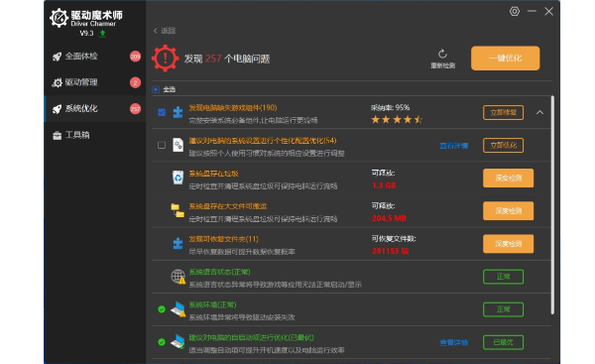The width and height of the screenshot is (595, 364).
Task: Click the puzzle icon for 缺失游戏组件
Action: click(178, 112)
